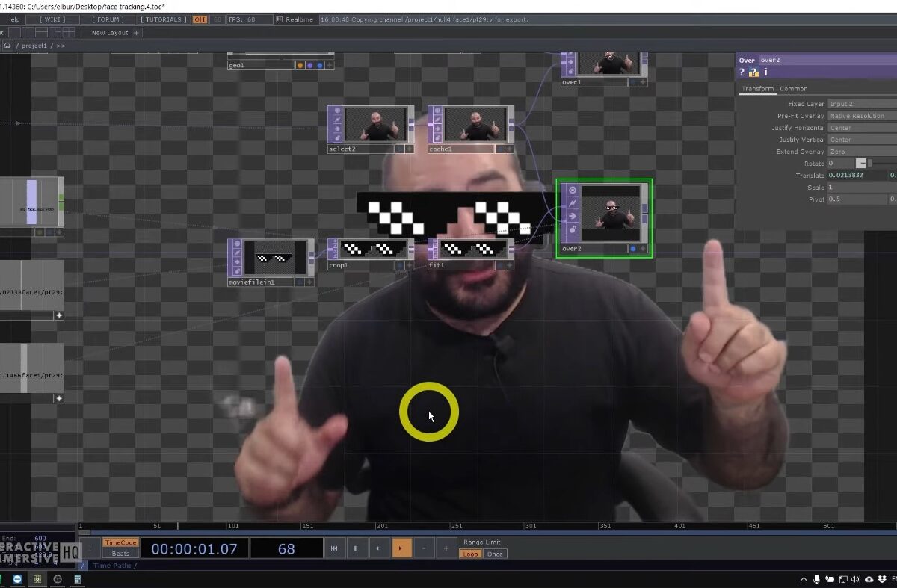The height and width of the screenshot is (588, 897).
Task: Open the Pre-Fit Overlay dropdown
Action: pyautogui.click(x=861, y=116)
